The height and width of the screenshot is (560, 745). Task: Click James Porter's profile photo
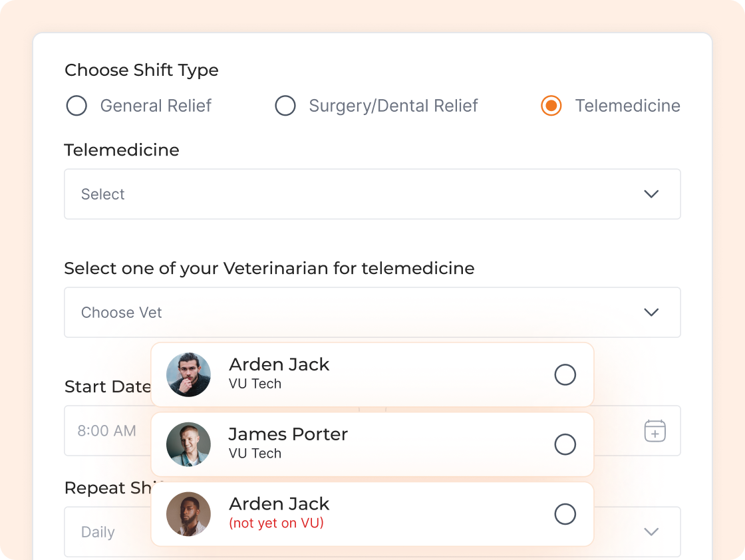[188, 444]
